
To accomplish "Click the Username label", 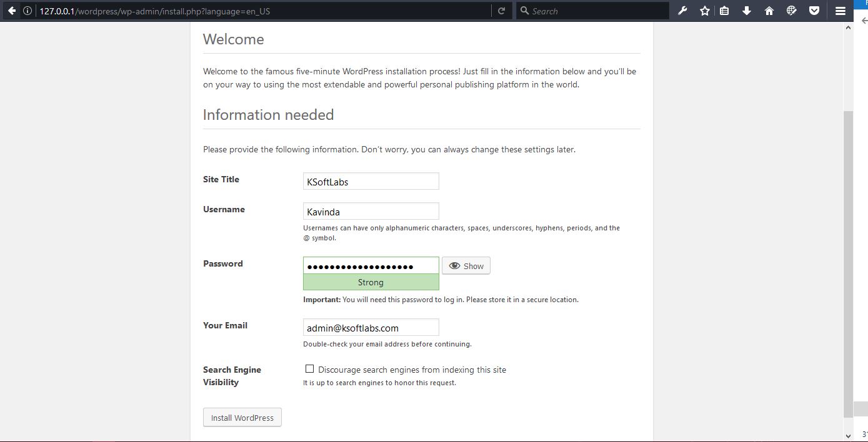I will pos(224,209).
